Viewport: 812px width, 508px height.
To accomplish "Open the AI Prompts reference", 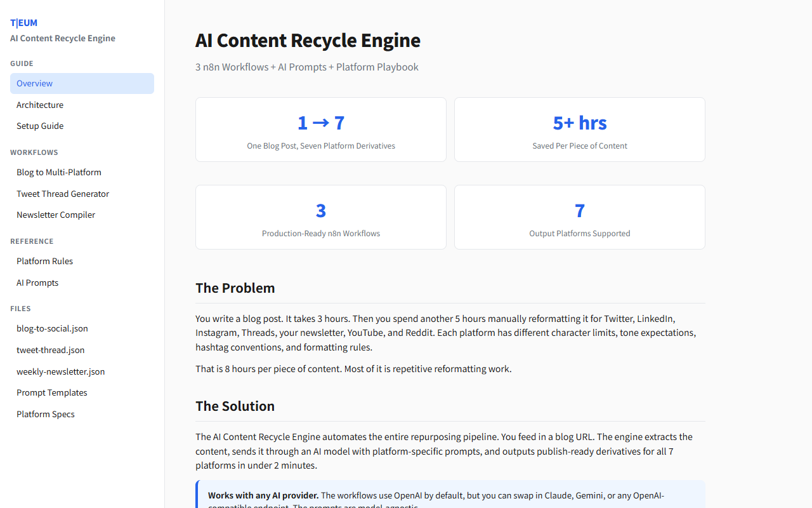I will [x=37, y=283].
